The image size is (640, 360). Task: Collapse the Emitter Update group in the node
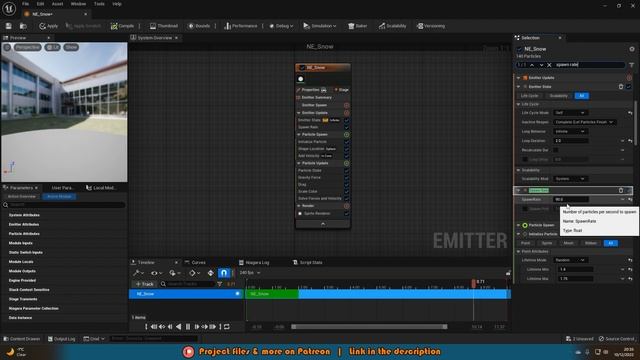[299, 113]
